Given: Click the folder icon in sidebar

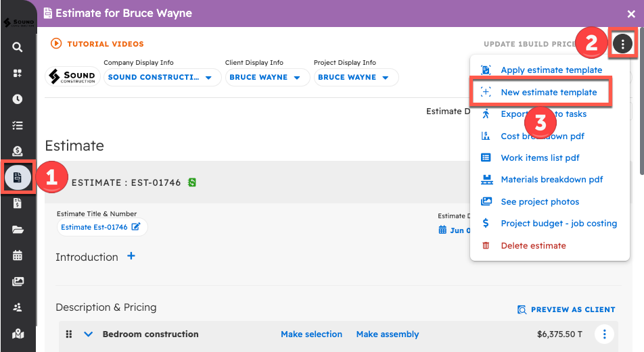Looking at the screenshot, I should 18,230.
